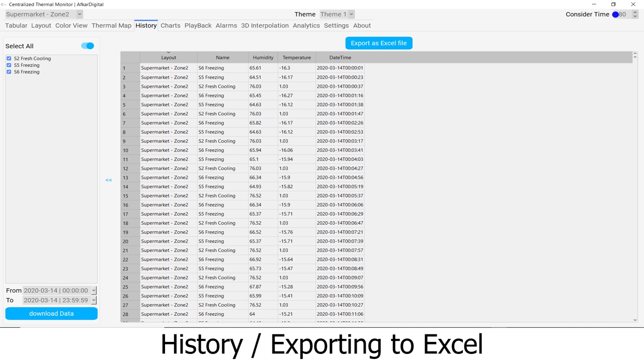Switch to the Thermal Map tab
The image size is (644, 362).
coord(111,26)
